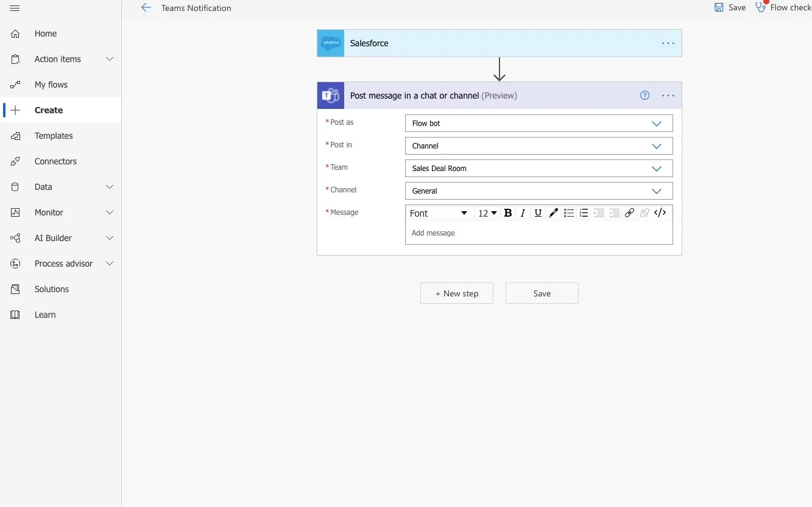Open Learn in sidebar
The image size is (812, 507).
[x=61, y=315]
